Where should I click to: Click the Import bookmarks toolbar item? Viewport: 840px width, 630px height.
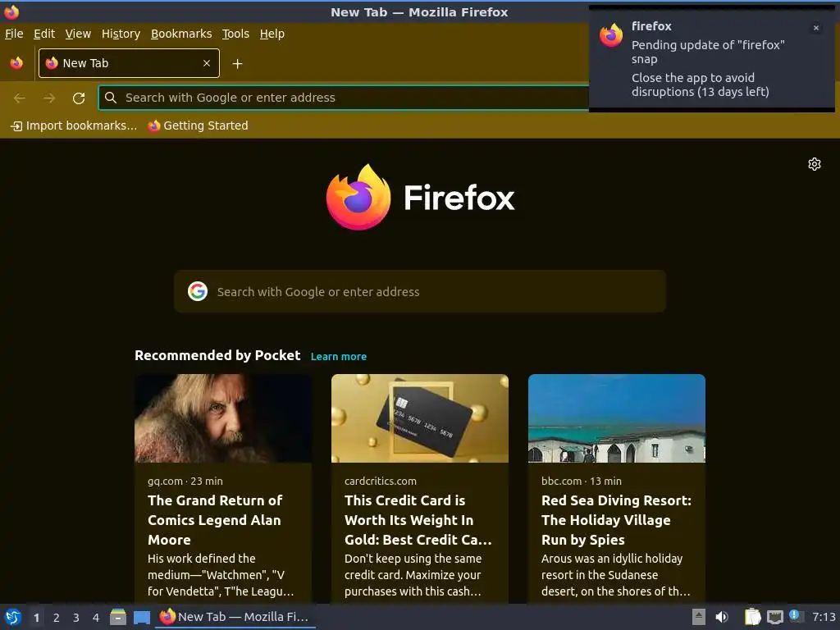pyautogui.click(x=74, y=126)
